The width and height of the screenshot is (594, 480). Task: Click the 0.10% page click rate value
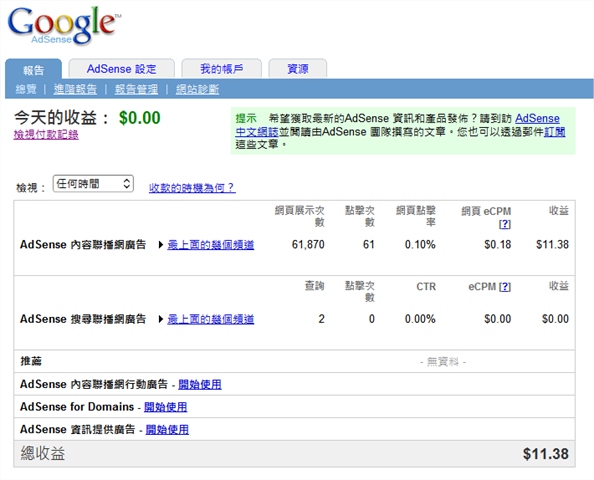click(x=420, y=245)
